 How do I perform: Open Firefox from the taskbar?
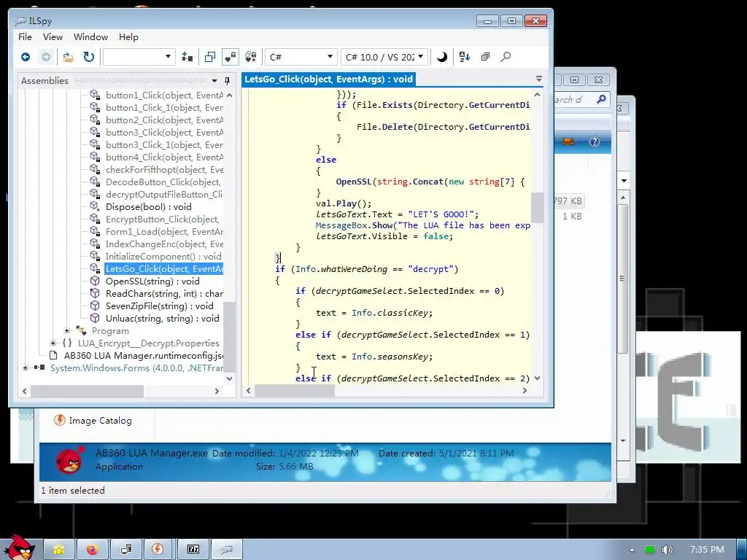[92, 550]
